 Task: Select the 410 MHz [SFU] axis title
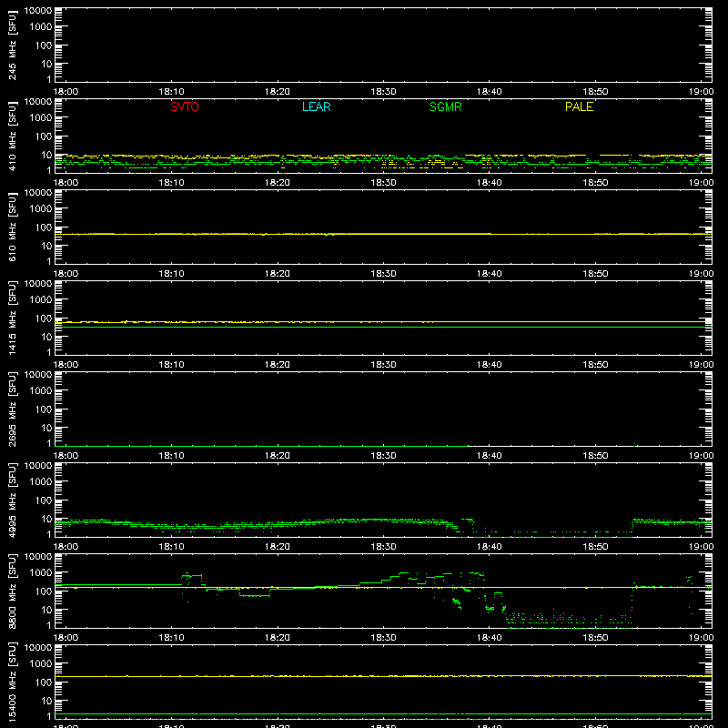(x=13, y=136)
